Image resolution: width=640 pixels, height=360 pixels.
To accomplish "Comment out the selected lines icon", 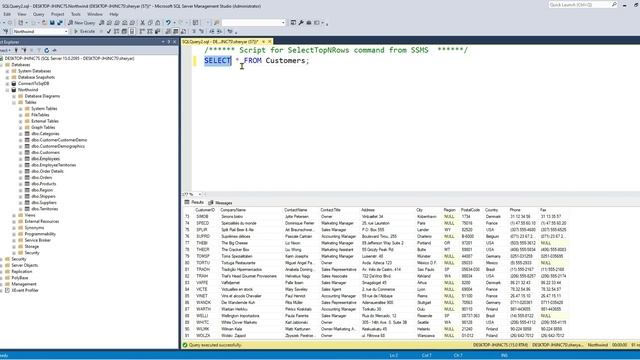I will [x=194, y=31].
